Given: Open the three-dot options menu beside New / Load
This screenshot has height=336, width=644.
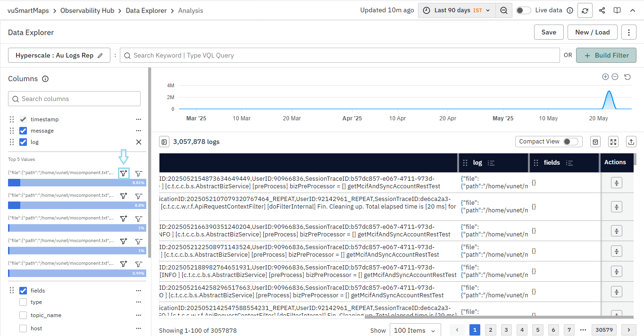Looking at the screenshot, I should pos(628,32).
